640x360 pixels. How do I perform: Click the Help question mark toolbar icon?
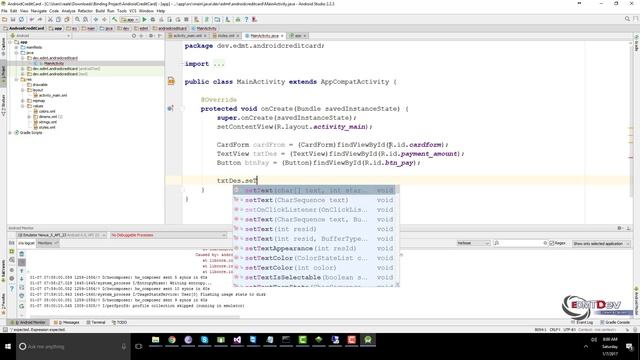coord(246,19)
